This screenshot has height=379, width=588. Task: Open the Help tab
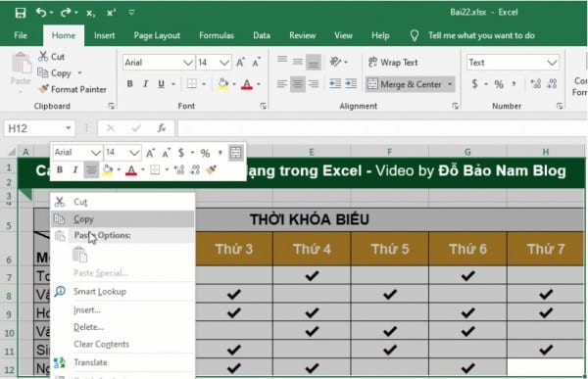click(x=380, y=35)
